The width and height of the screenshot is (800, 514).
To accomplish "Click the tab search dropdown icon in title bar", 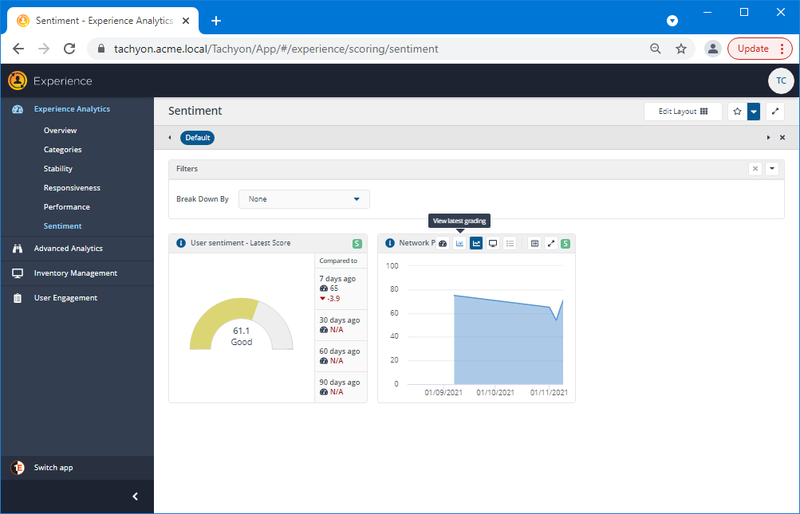I will [672, 21].
